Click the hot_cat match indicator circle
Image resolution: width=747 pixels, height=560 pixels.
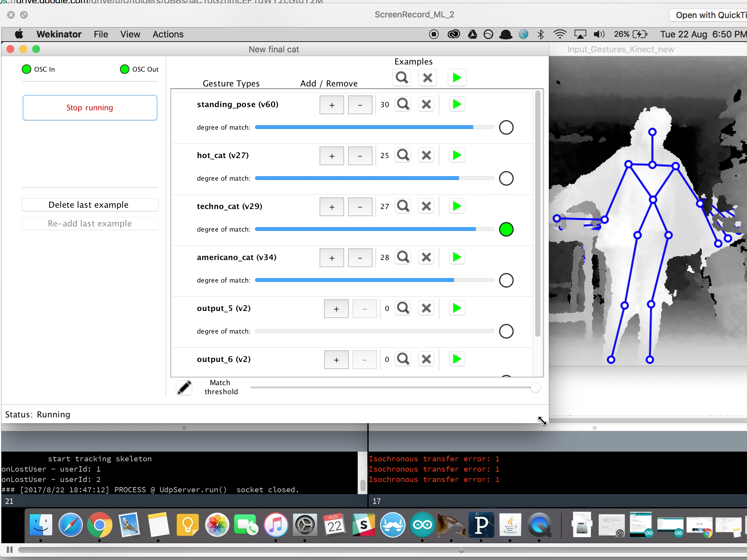(x=506, y=179)
